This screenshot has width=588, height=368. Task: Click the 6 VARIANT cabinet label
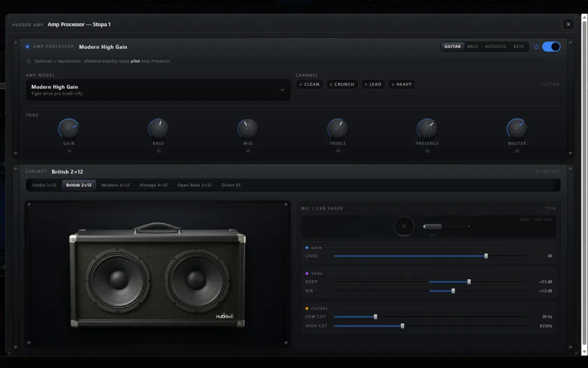548,171
